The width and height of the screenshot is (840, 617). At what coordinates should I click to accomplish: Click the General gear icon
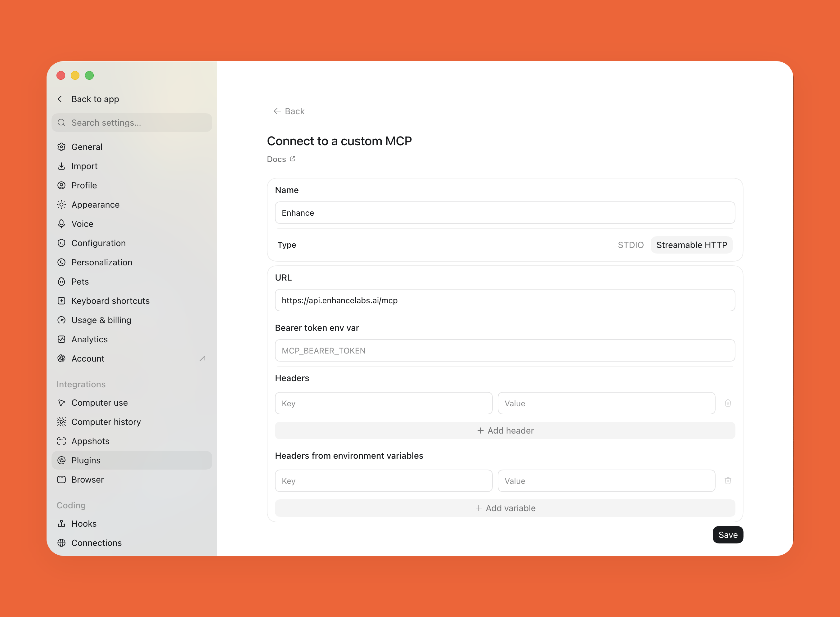pos(62,147)
